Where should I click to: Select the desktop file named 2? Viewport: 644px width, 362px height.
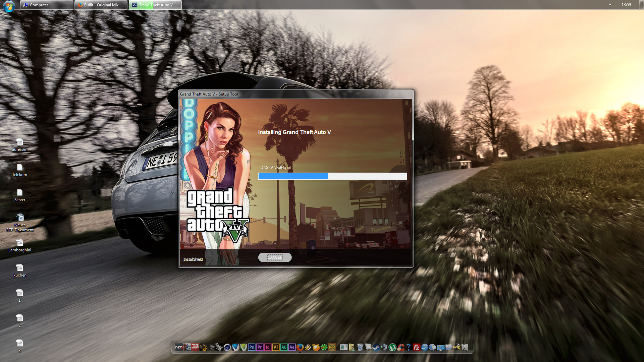tap(19, 320)
